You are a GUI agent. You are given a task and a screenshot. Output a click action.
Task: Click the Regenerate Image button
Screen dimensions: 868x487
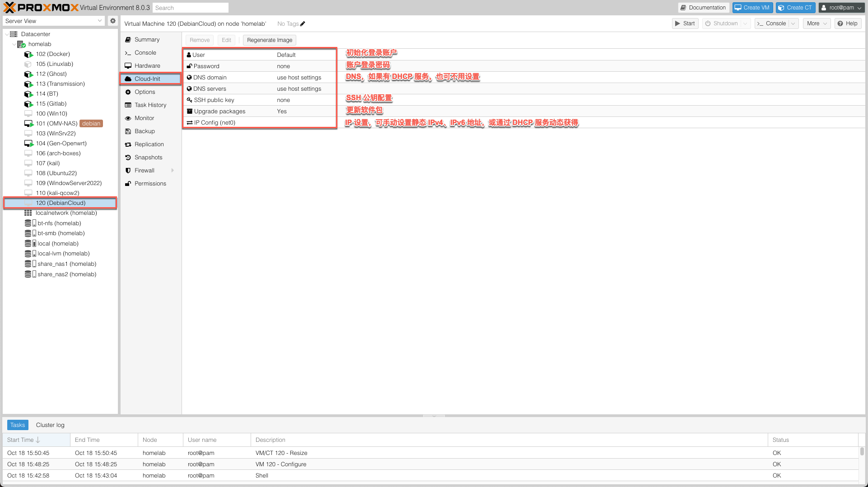tap(269, 40)
